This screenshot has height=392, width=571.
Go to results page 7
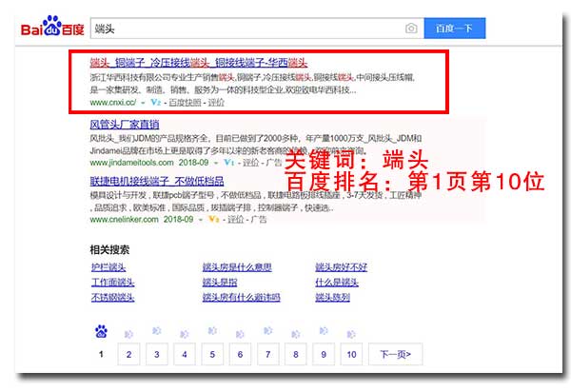click(268, 354)
